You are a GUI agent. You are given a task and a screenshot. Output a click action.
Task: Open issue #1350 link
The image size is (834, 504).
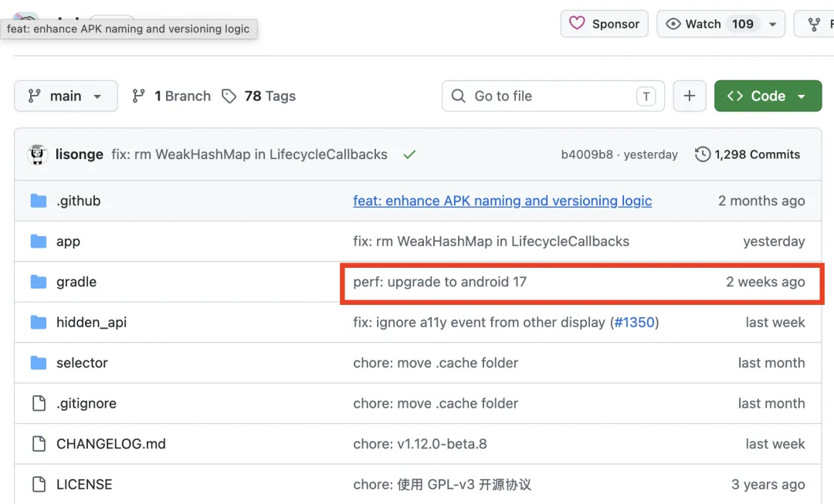634,322
